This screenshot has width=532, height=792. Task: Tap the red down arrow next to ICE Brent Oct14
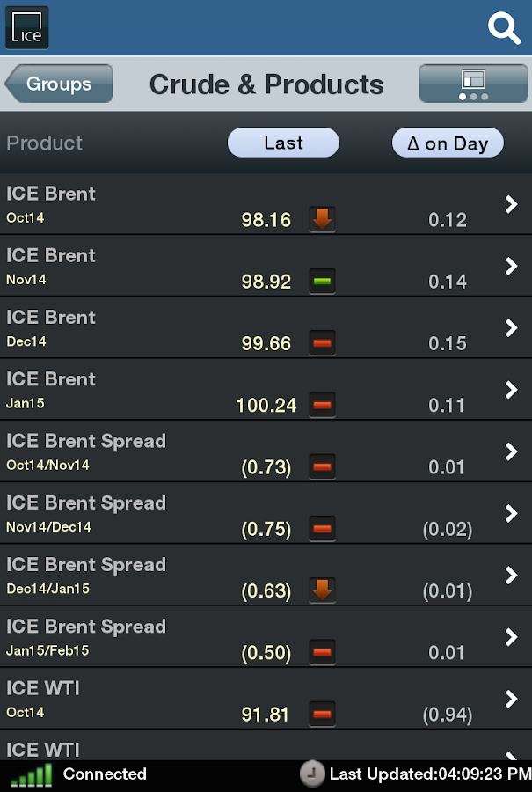pyautogui.click(x=322, y=218)
